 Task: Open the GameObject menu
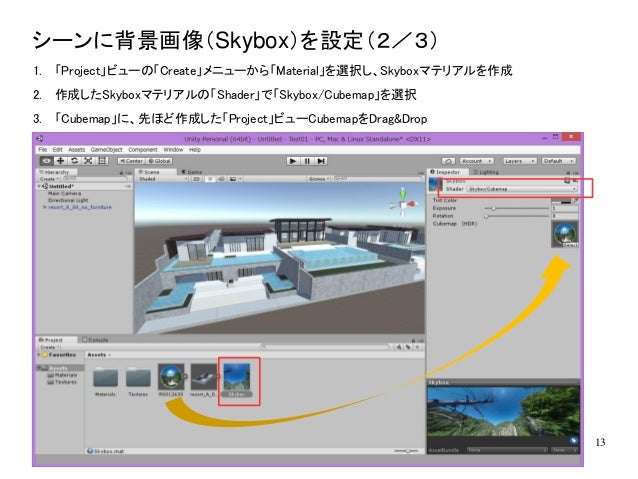tap(106, 150)
